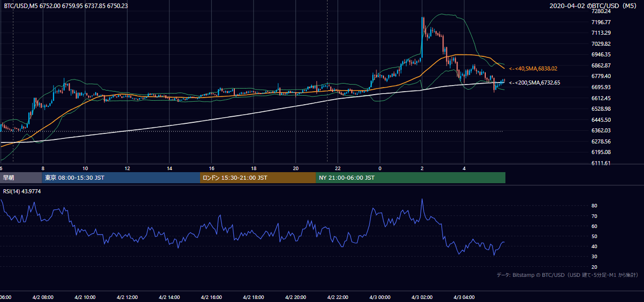
Task: Click the データ: Bitstamp の BTC/USD source note
Action: click(x=567, y=275)
